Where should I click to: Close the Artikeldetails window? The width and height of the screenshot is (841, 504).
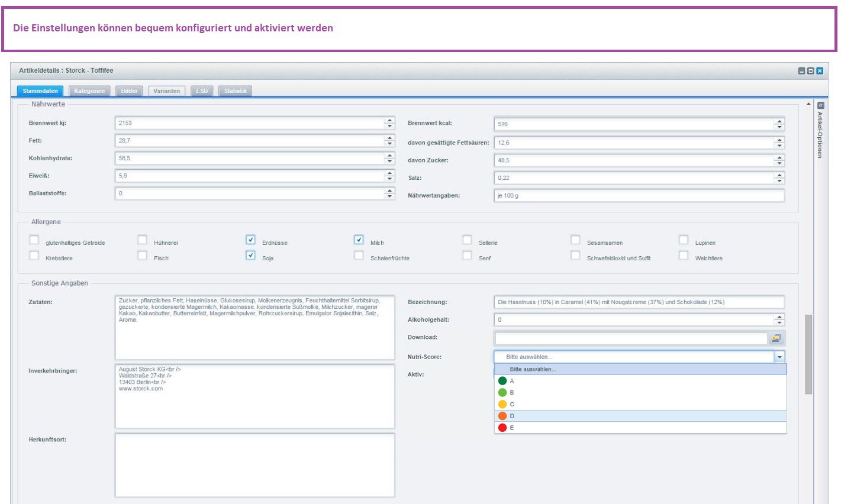click(x=820, y=71)
